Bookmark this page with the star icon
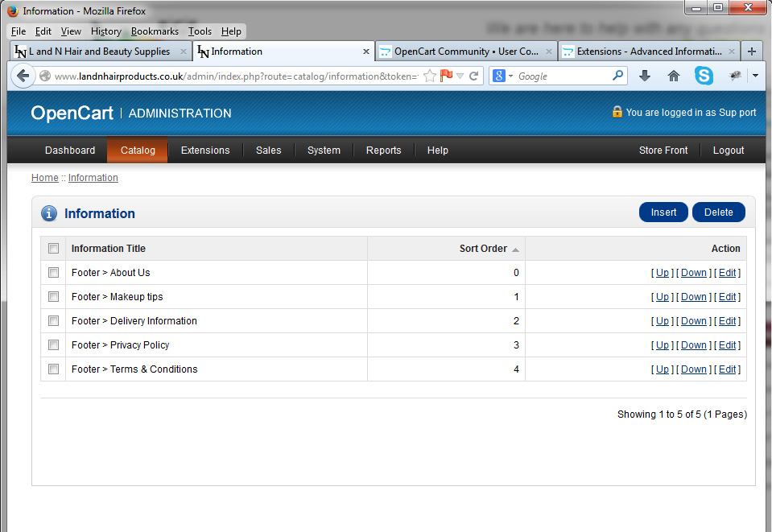 tap(430, 76)
